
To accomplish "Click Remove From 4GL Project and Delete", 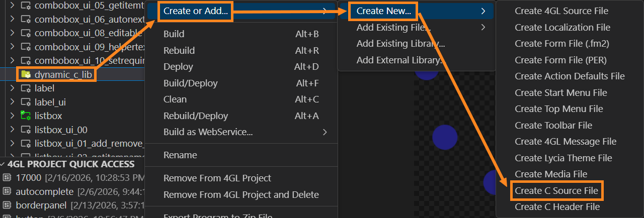I will click(x=241, y=194).
